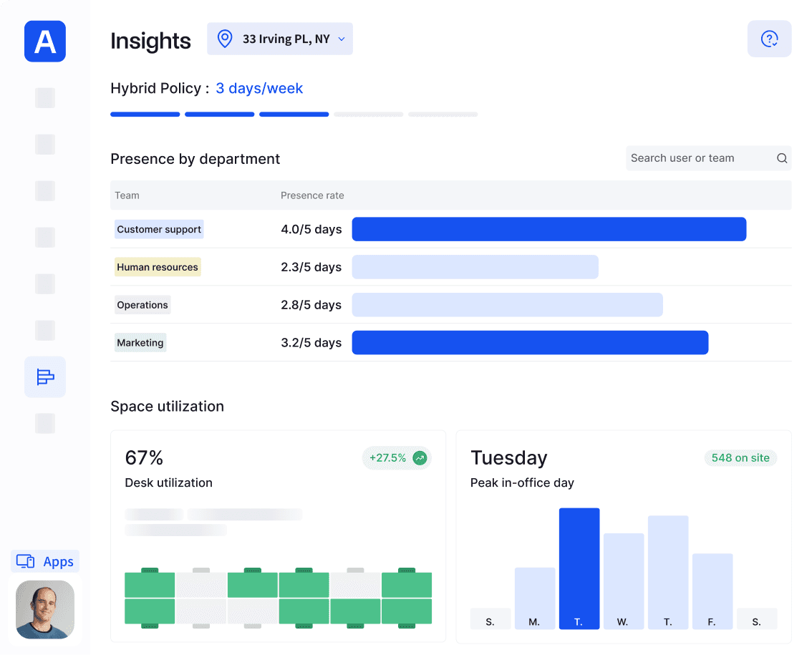Click the 3 days/week policy link
This screenshot has width=812, height=655.
pos(259,89)
